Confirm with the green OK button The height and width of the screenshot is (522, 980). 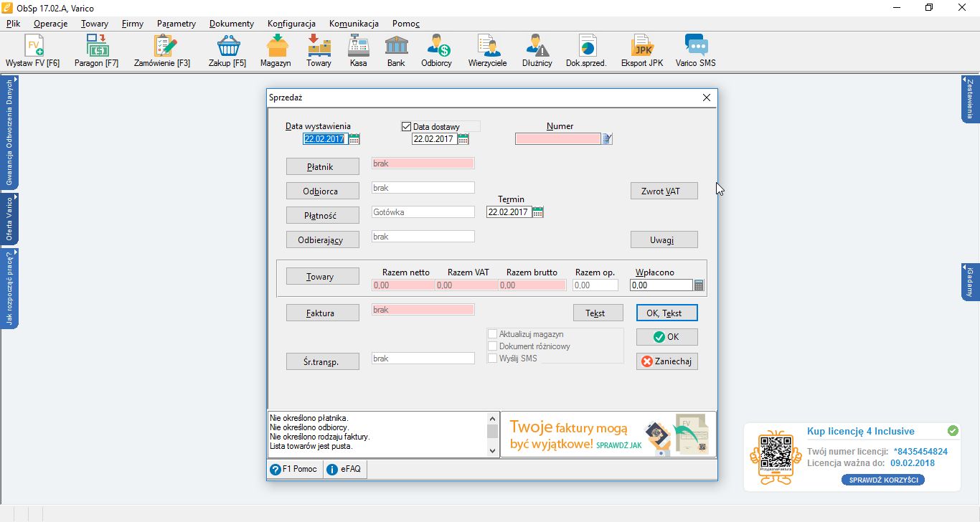(666, 337)
